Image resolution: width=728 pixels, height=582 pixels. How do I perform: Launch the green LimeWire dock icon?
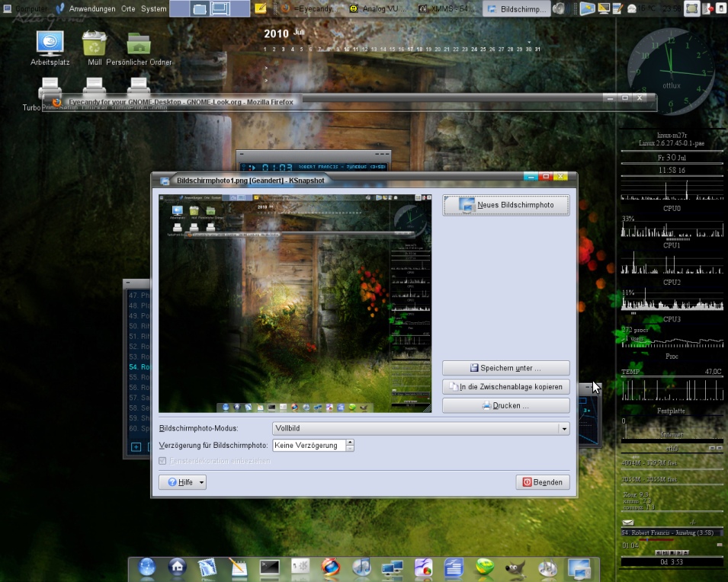coord(485,568)
